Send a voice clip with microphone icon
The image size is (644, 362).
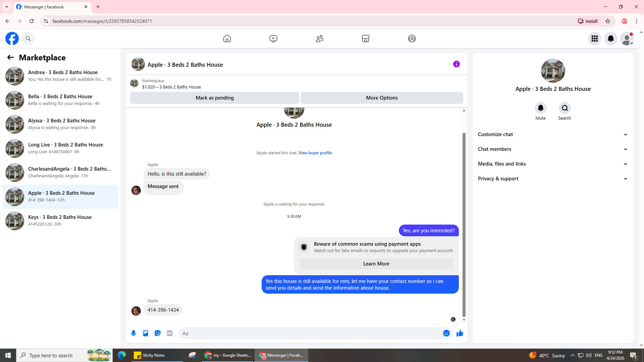click(133, 333)
